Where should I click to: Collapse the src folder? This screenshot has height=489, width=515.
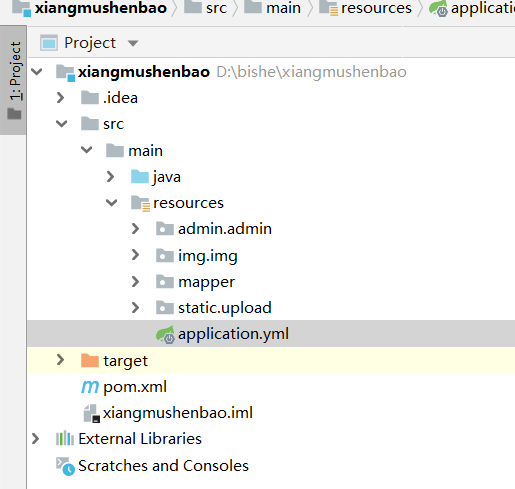[x=62, y=124]
